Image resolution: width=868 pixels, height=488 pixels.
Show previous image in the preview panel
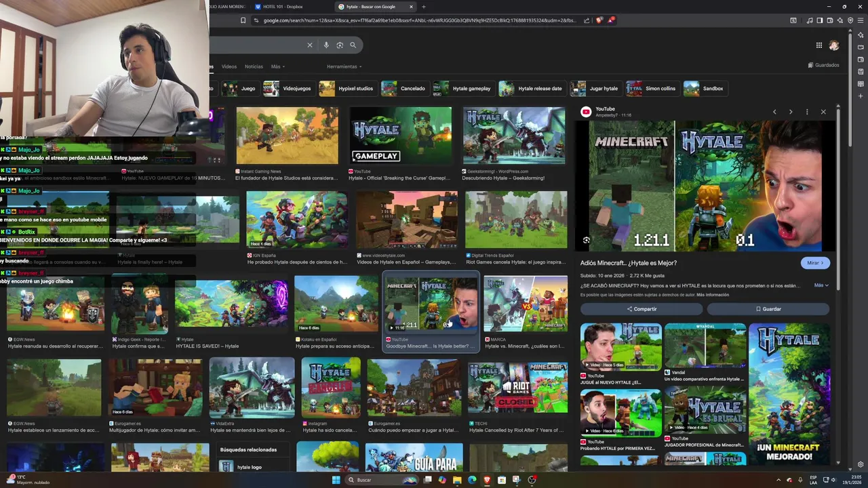(774, 112)
